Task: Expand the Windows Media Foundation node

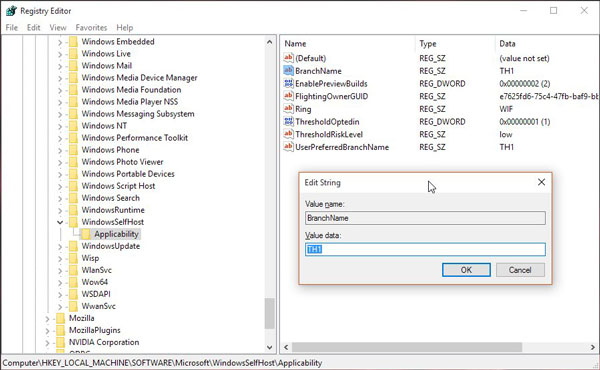Action: click(60, 90)
